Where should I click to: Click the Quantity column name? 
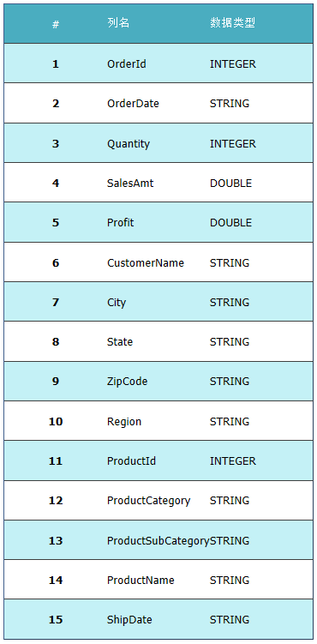coord(129,144)
